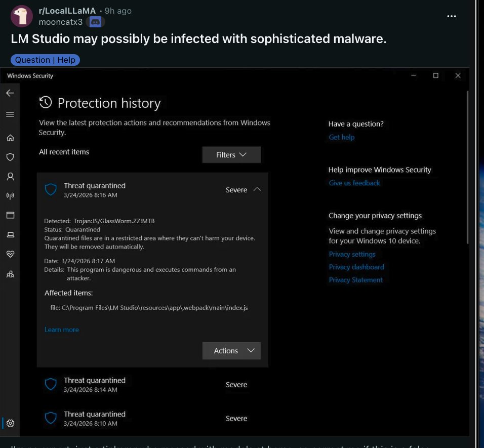484x448 pixels.
Task: Open the r/LocalLLaMA subreddit link
Action: 67,11
